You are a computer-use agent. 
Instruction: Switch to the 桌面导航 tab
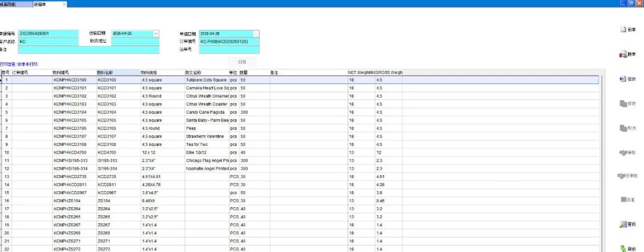(16, 4)
